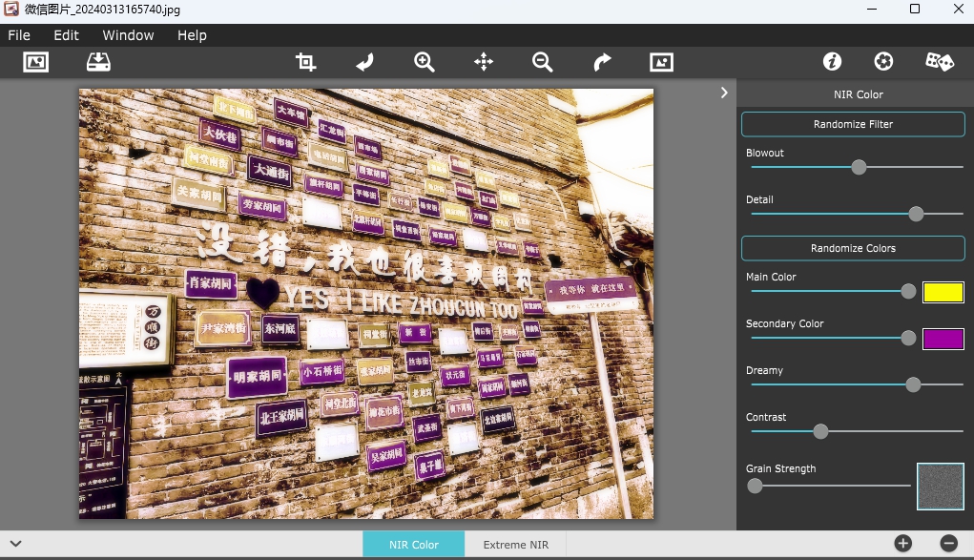
Task: Click the zoom out magnifier icon
Action: pos(543,62)
